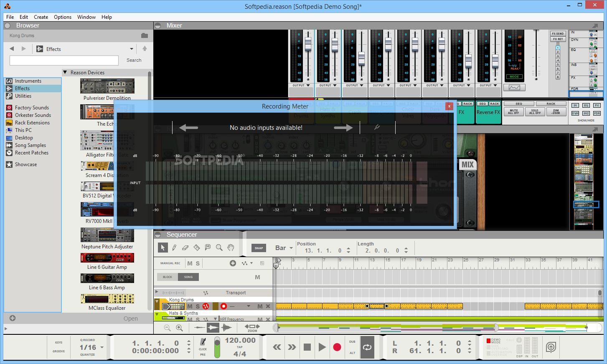Click the click level slider in transport
The image size is (607, 364).
click(x=217, y=347)
